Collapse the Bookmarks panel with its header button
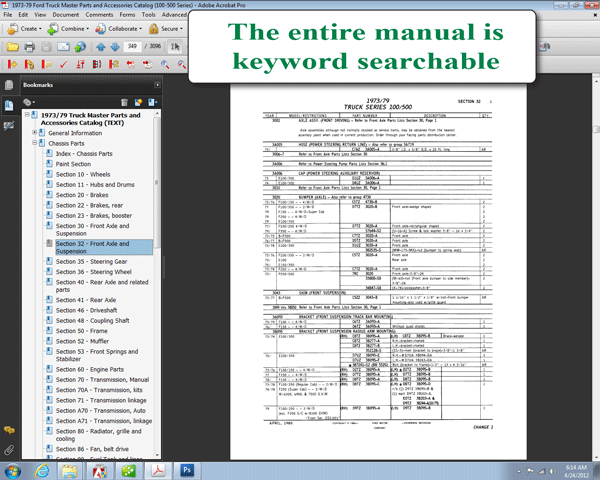600x480 pixels. (157, 85)
